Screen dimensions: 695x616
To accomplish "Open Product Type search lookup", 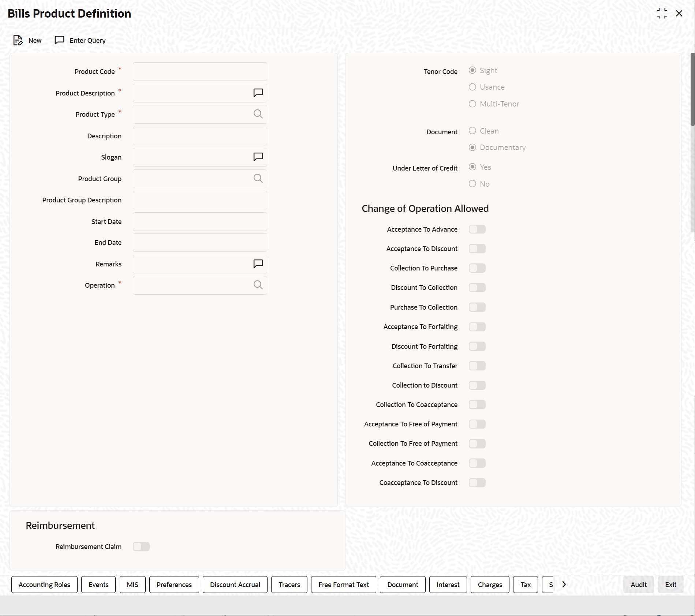I will click(258, 114).
